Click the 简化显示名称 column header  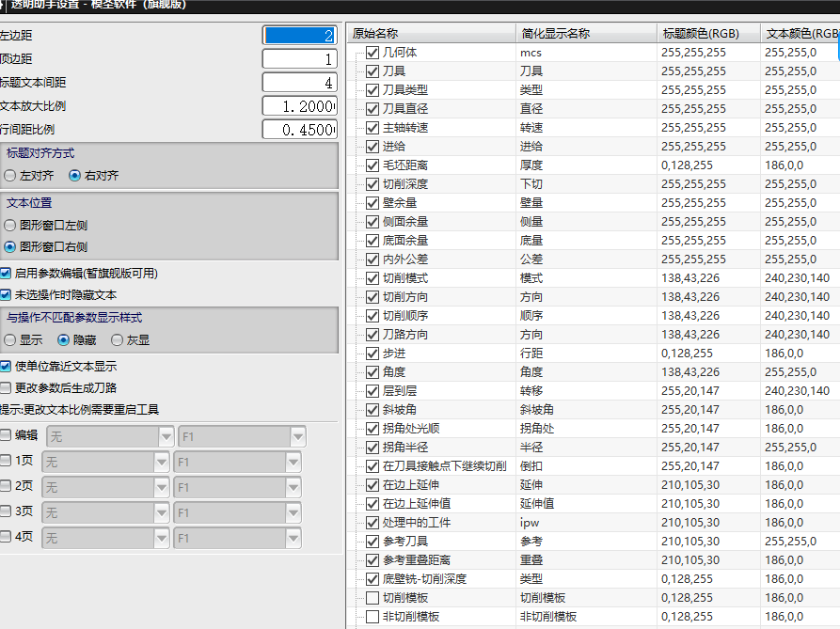[586, 33]
